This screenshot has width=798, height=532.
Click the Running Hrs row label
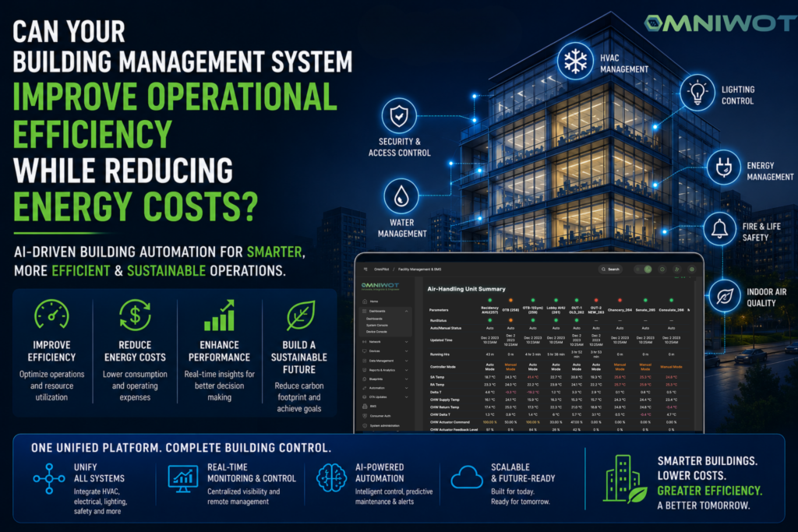[440, 354]
